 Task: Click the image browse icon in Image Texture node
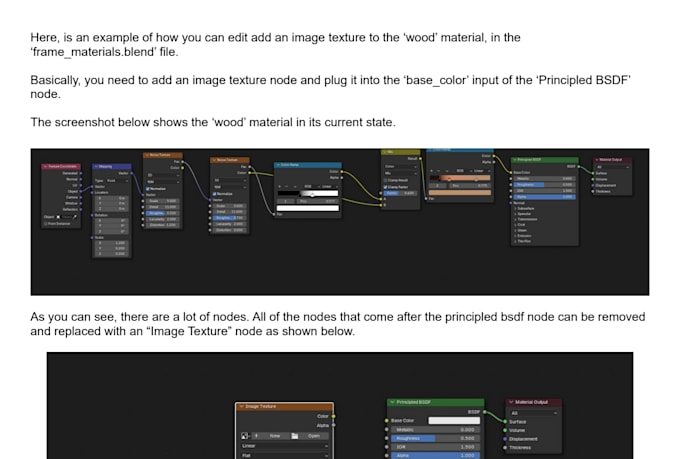pyautogui.click(x=245, y=436)
